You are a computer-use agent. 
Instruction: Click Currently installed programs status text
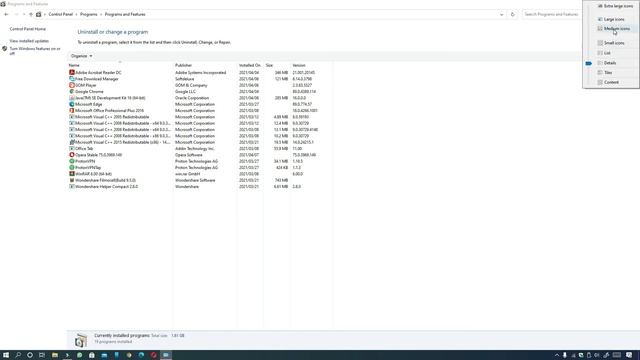click(122, 336)
